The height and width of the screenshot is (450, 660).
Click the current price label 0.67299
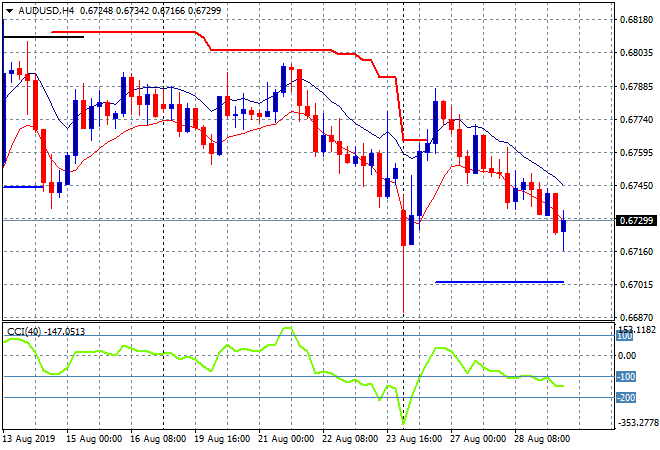[636, 220]
